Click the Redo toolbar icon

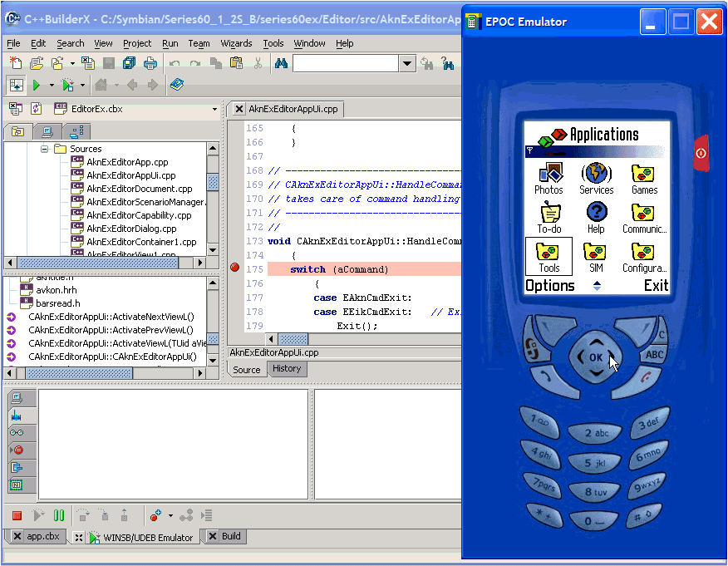coord(195,63)
